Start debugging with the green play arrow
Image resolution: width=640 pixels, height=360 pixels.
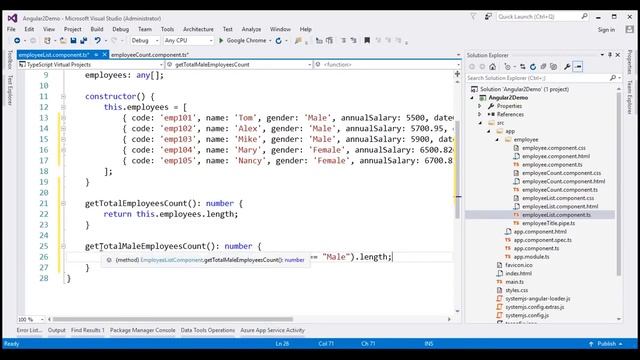tap(221, 40)
